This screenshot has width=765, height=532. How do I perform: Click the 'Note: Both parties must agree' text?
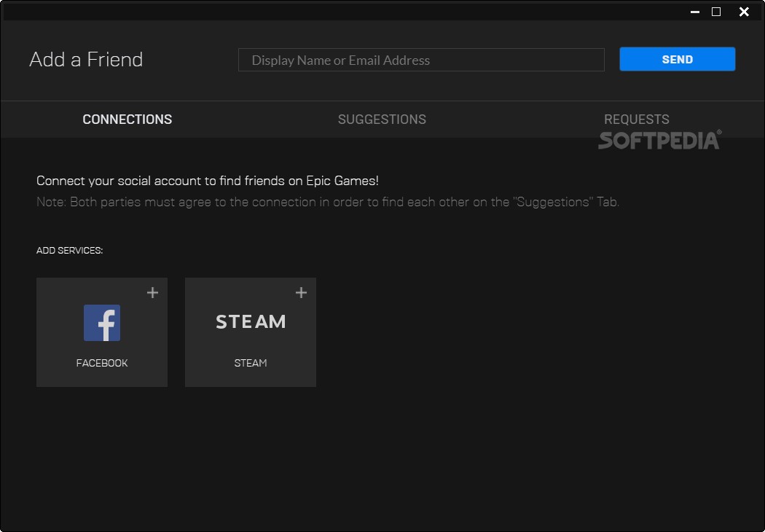(328, 202)
